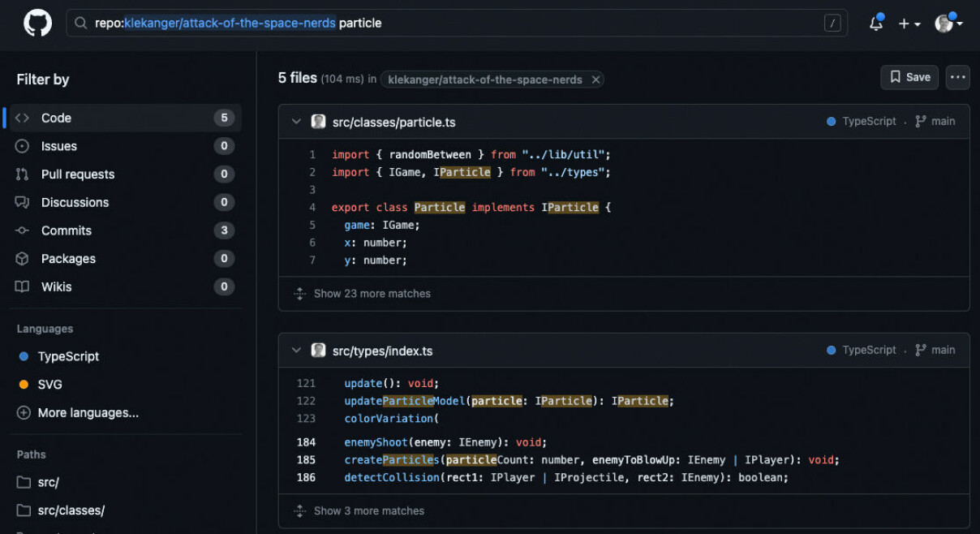Viewport: 980px width, 534px height.
Task: Collapse the src/types/index.ts result
Action: coord(296,351)
